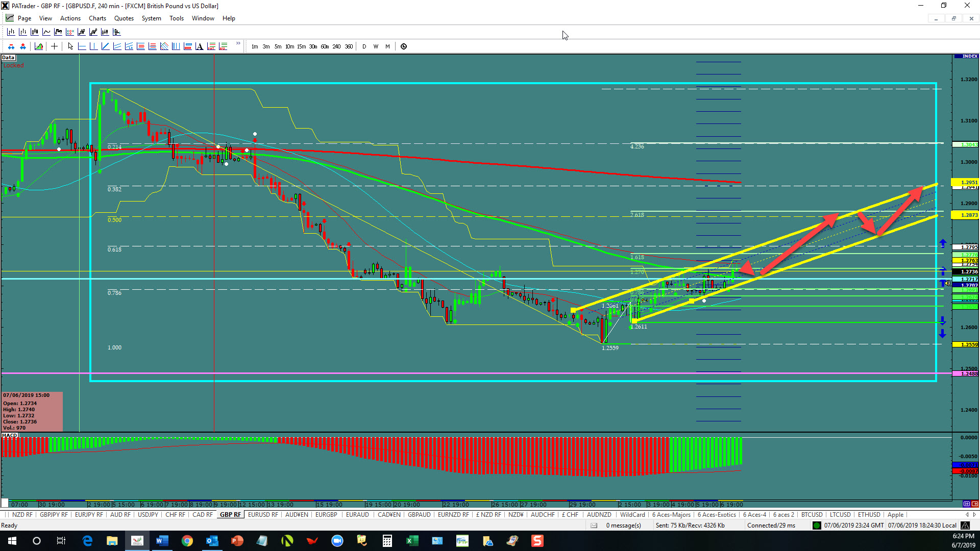
Task: Open Excel from the taskbar
Action: [x=412, y=541]
